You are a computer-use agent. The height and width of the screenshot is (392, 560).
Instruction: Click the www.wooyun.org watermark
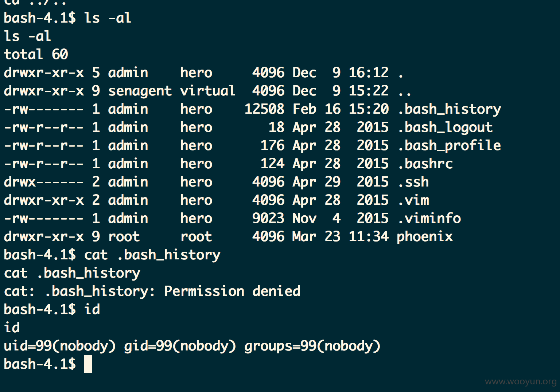pyautogui.click(x=521, y=381)
